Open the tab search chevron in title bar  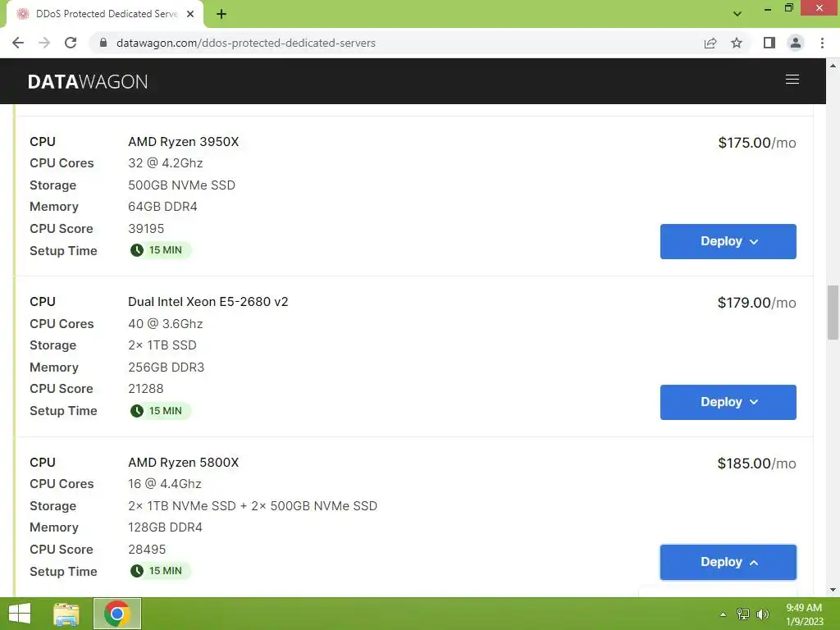[x=737, y=14]
